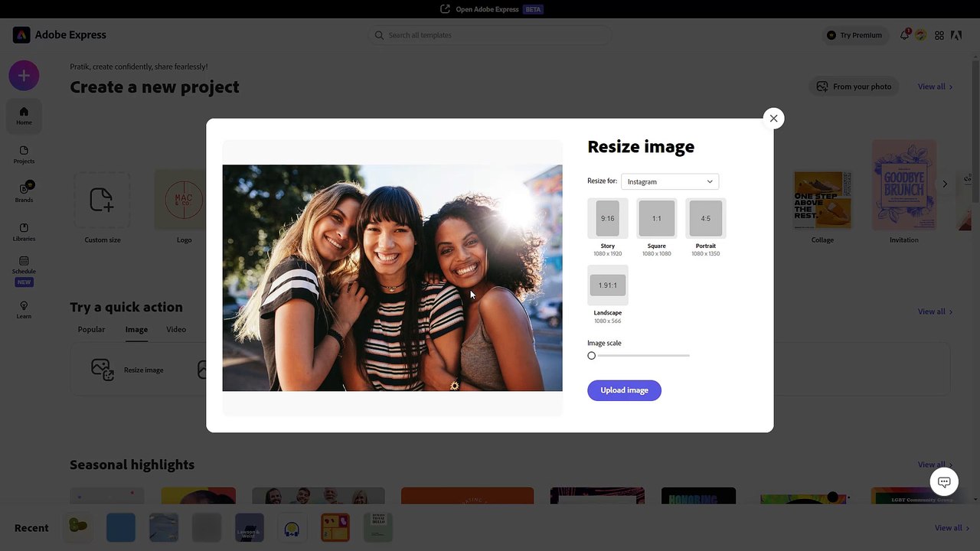Go to Home in the sidebar

coord(24,116)
